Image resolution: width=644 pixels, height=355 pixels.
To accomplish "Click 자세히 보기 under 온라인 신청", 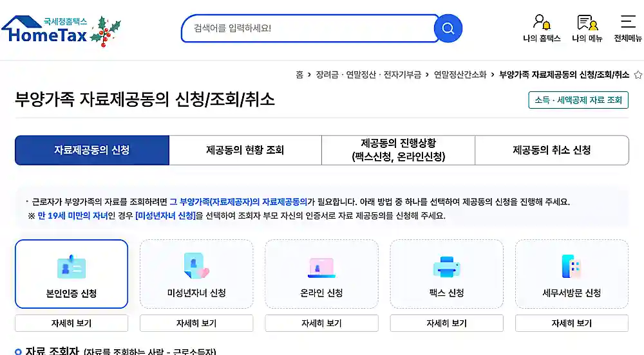I will coord(321,323).
